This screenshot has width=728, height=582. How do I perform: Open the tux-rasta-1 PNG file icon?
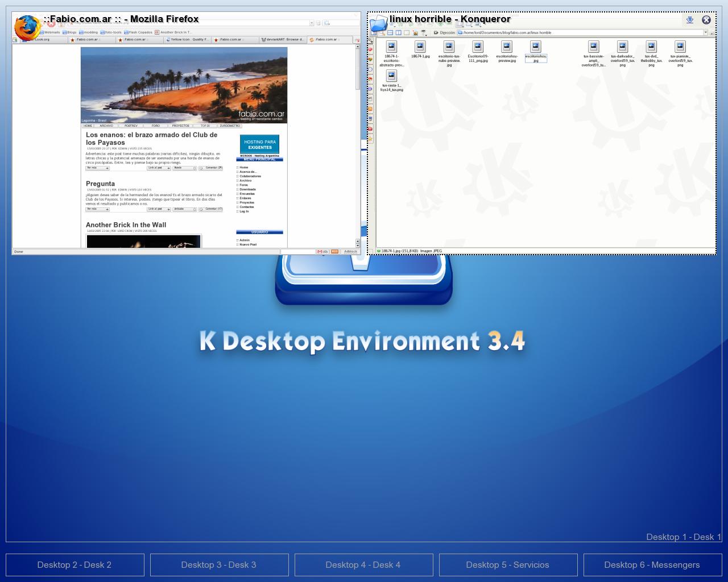pos(391,76)
